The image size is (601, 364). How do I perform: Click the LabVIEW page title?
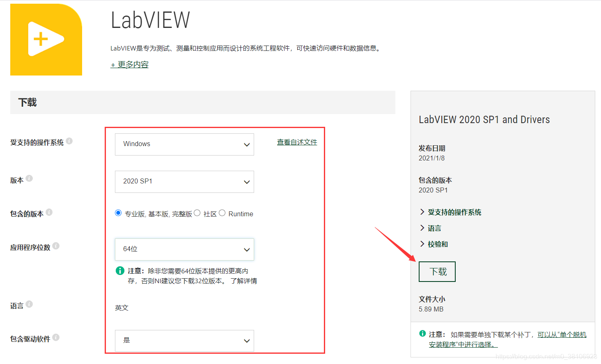point(150,20)
